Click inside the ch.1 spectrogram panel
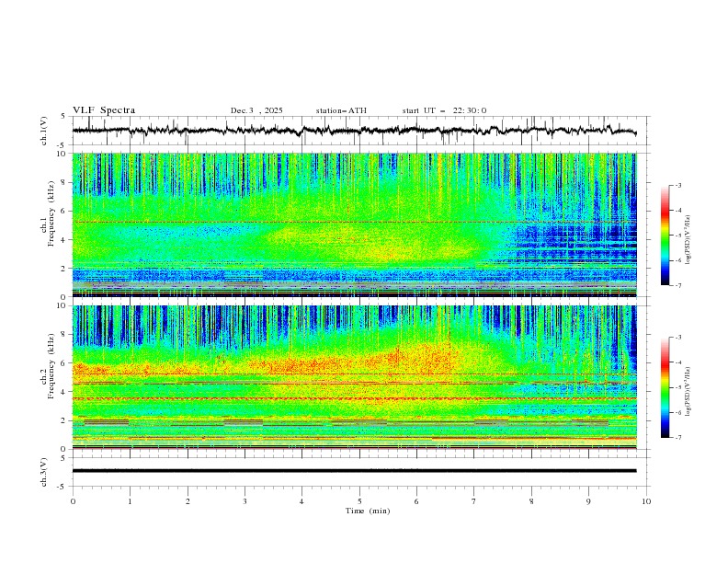This screenshot has width=728, height=563. tap(354, 224)
